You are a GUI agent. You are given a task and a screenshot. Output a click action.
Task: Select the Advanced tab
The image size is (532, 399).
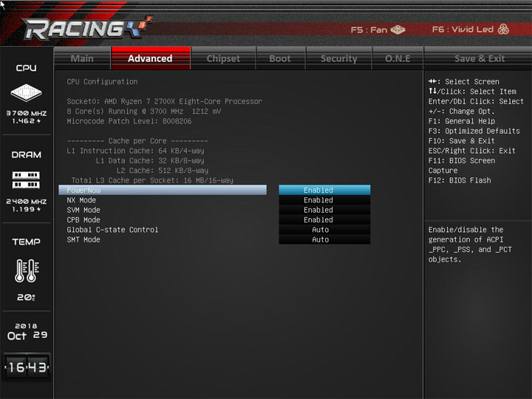pyautogui.click(x=151, y=58)
